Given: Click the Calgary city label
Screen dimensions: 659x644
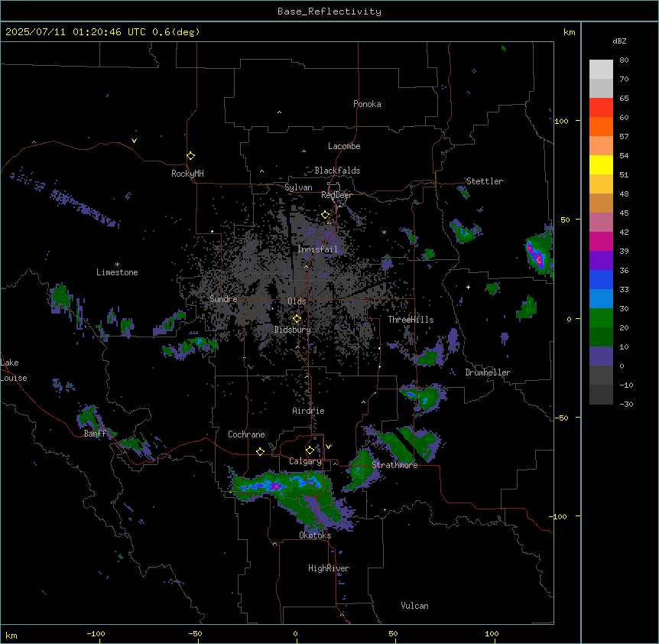Looking at the screenshot, I should coord(305,461).
